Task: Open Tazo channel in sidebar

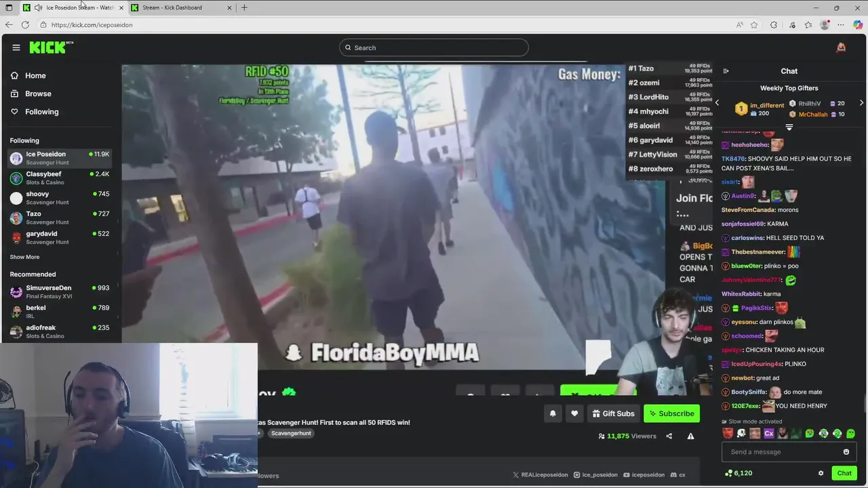Action: [60, 218]
